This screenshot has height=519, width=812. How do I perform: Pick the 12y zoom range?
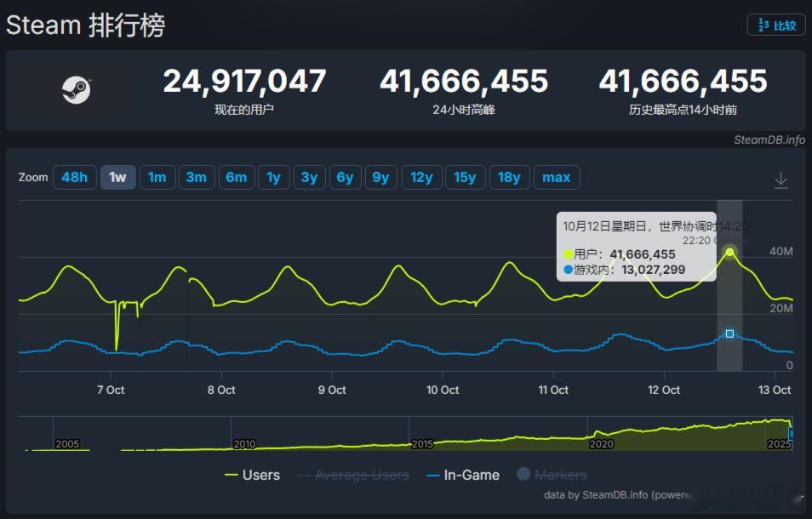tap(421, 178)
